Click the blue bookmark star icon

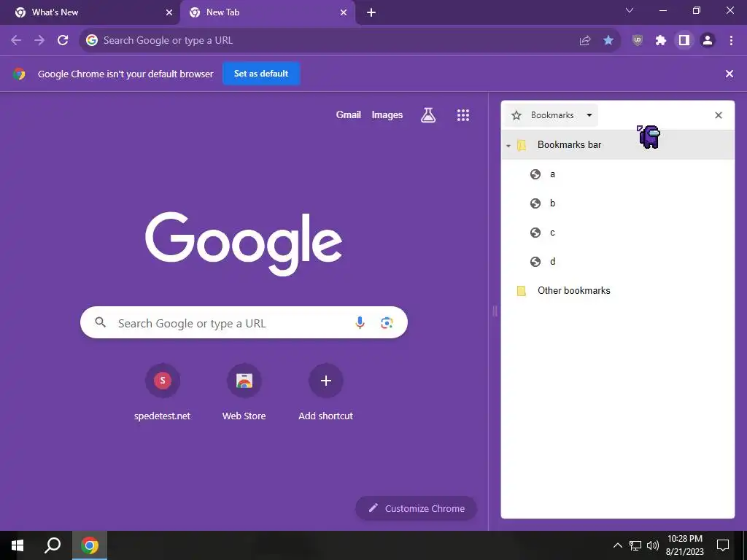coord(608,41)
